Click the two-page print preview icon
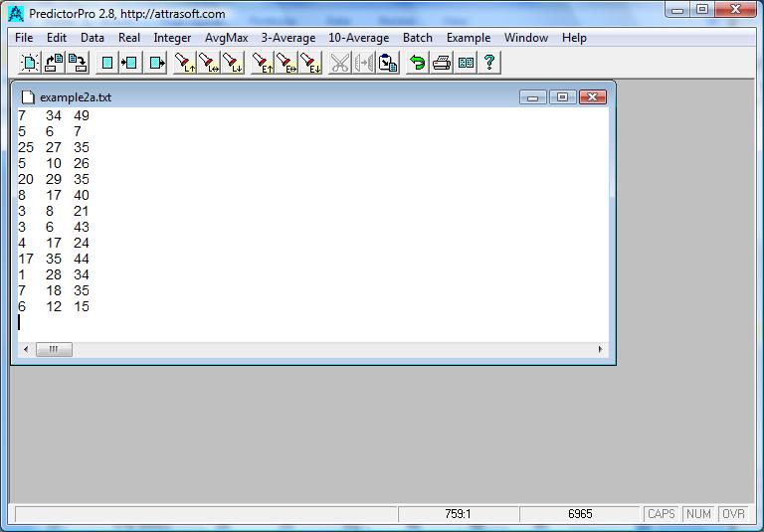This screenshot has height=532, width=764. pos(466,63)
